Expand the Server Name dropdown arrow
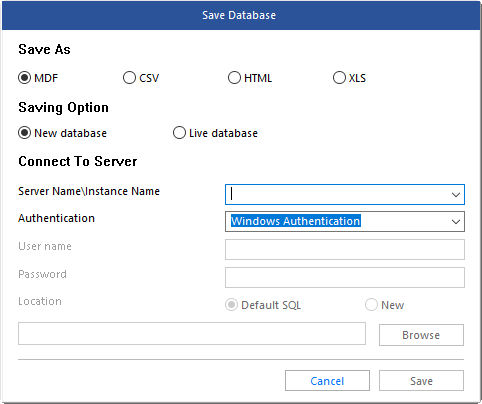Image resolution: width=482 pixels, height=404 pixels. (x=456, y=195)
